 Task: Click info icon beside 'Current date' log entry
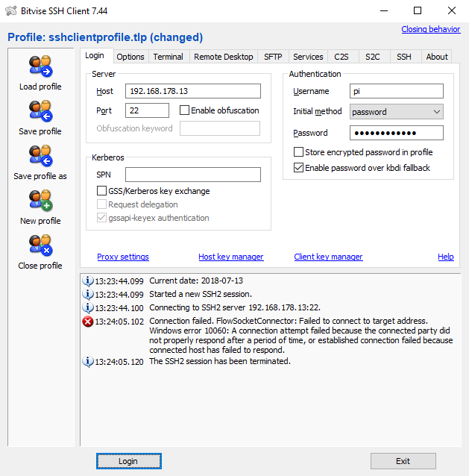click(x=88, y=281)
